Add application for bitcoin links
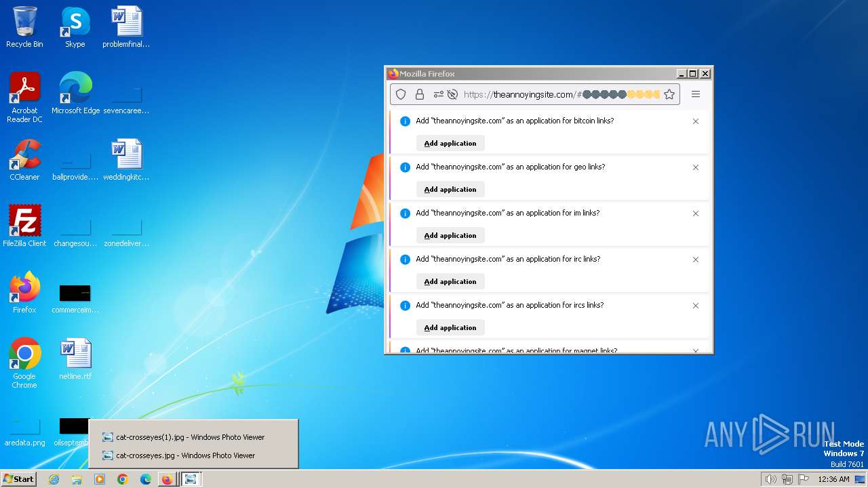The height and width of the screenshot is (488, 868). (x=450, y=143)
